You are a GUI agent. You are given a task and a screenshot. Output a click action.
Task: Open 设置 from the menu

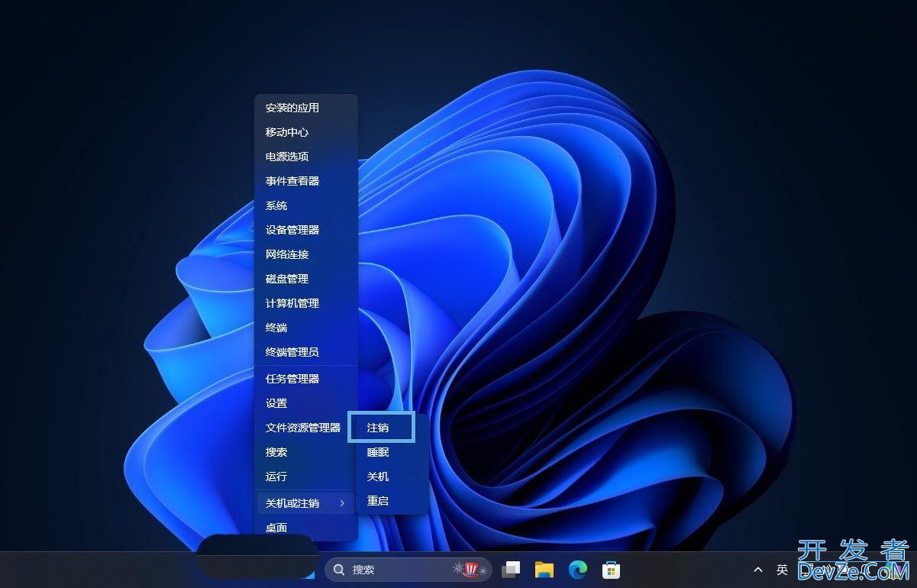click(x=305, y=403)
